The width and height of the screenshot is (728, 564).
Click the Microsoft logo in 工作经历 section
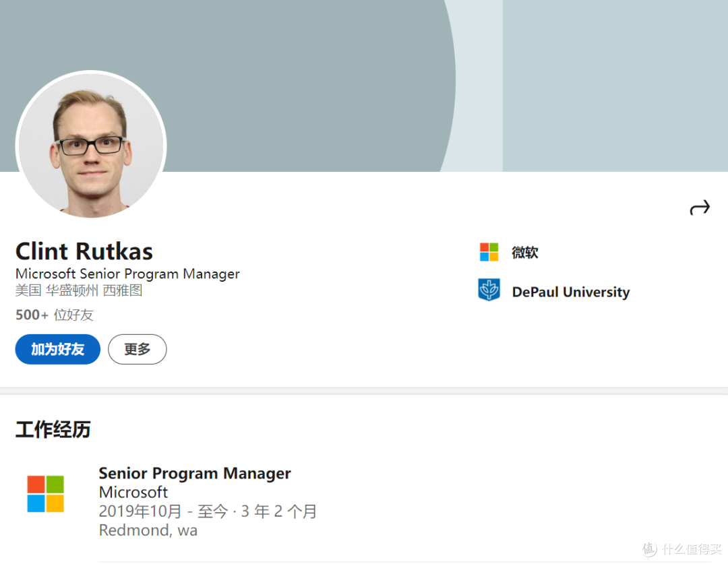[46, 494]
